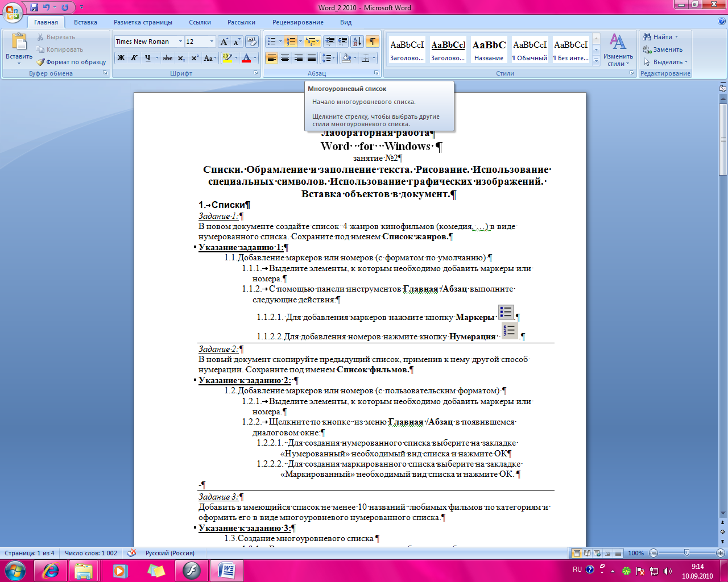Open the Разметка страницы tab
728x582 pixels.
tap(143, 22)
